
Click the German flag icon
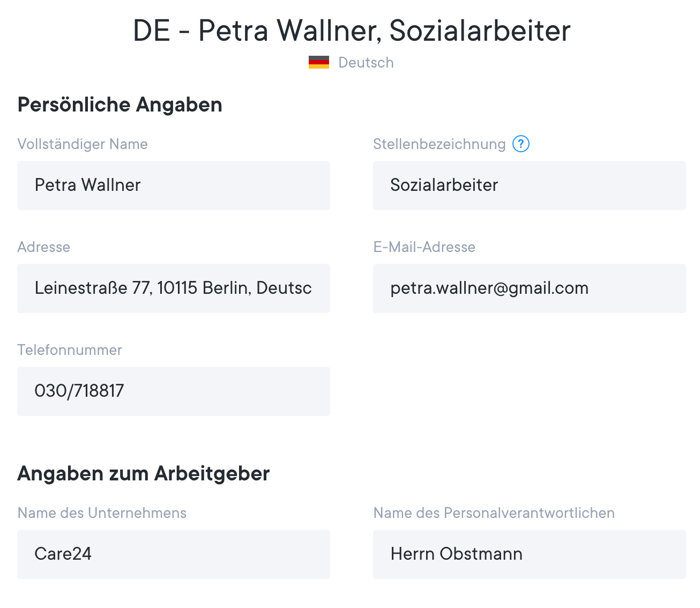tap(319, 63)
